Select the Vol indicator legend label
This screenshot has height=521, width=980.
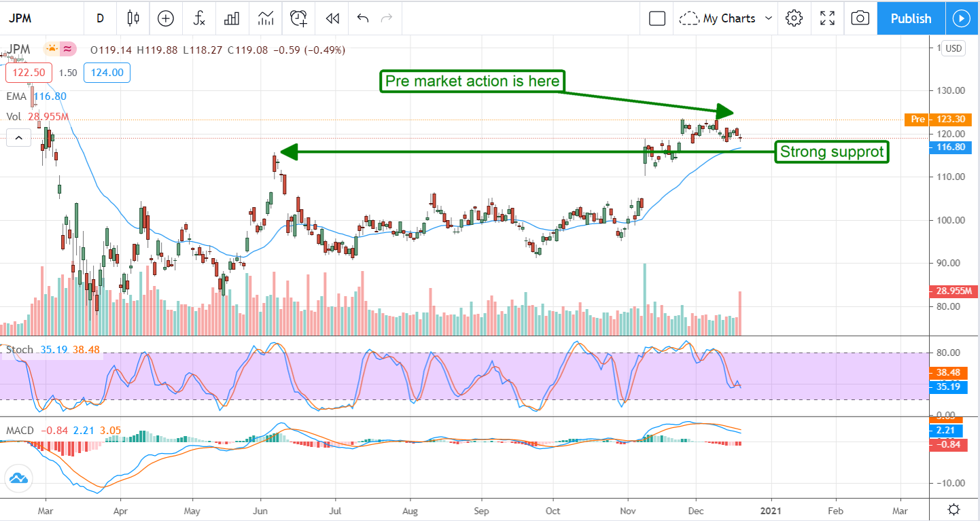pyautogui.click(x=15, y=118)
